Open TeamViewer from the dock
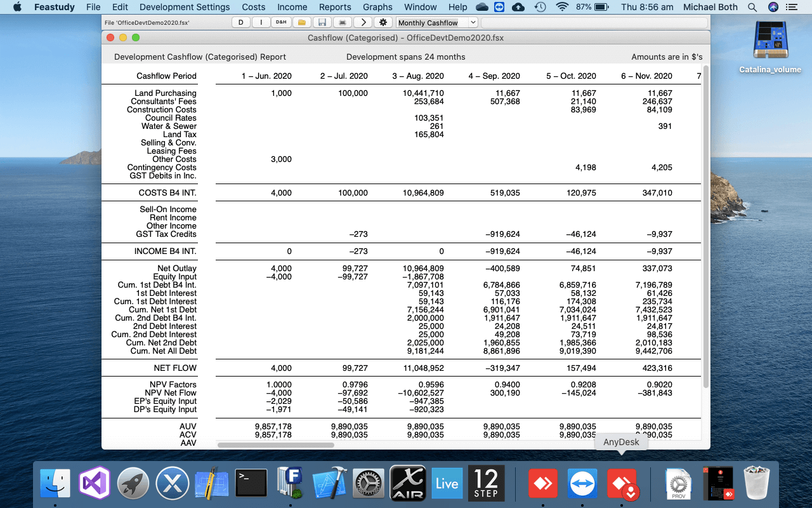This screenshot has width=812, height=508. [x=582, y=483]
